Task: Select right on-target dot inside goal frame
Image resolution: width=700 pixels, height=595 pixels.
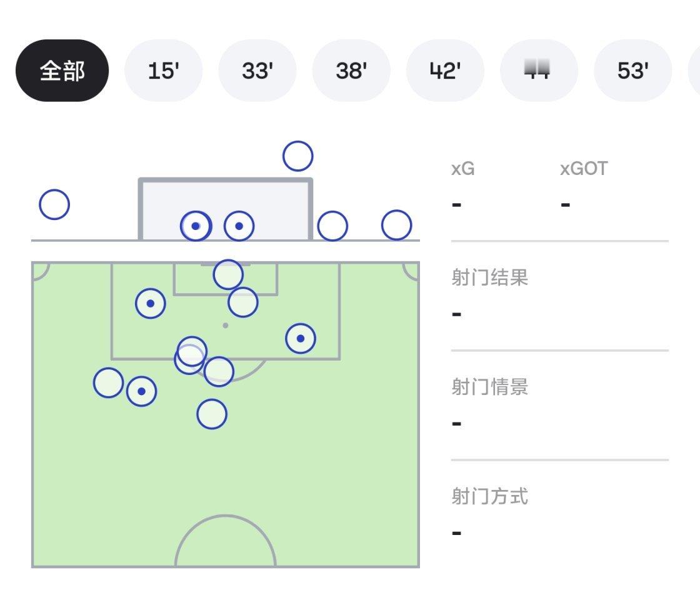Action: click(x=239, y=226)
